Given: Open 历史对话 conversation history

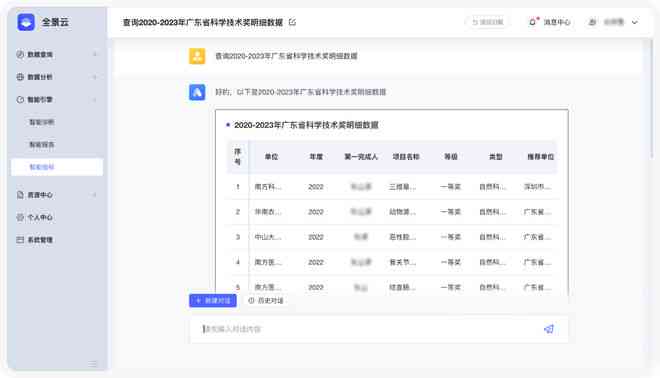Looking at the screenshot, I should pos(266,301).
